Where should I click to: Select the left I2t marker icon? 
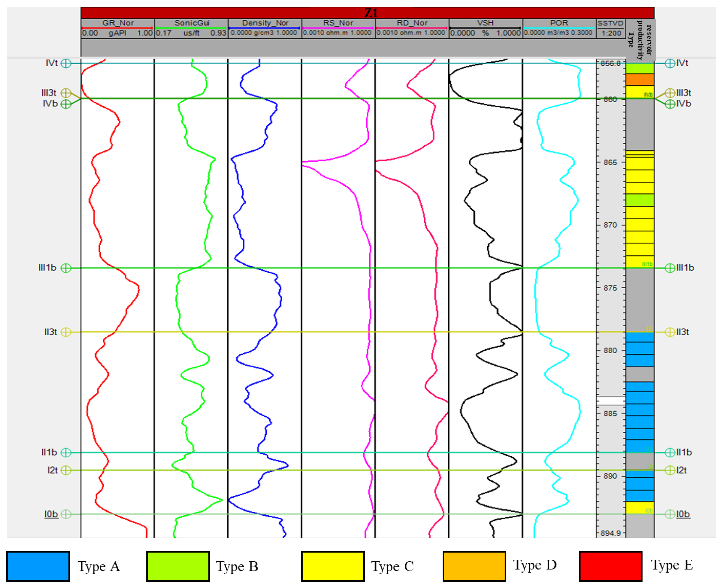click(66, 471)
